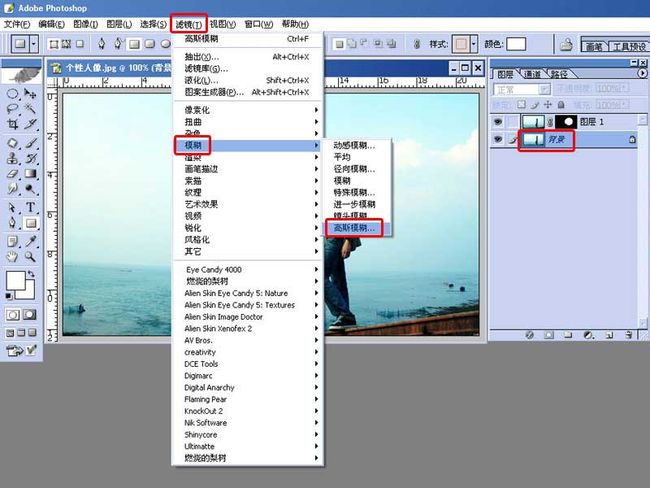
Task: Select the Magic Wand tool
Action: click(x=30, y=109)
